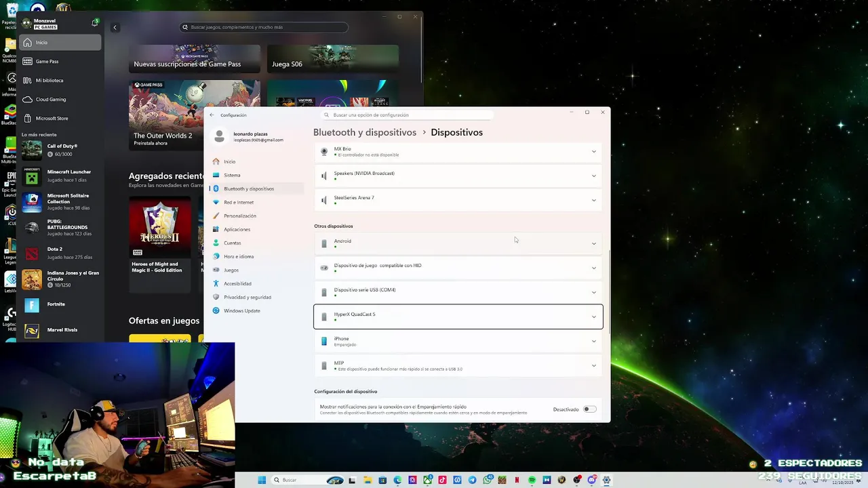Open Accesibilidad settings

[x=256, y=283]
